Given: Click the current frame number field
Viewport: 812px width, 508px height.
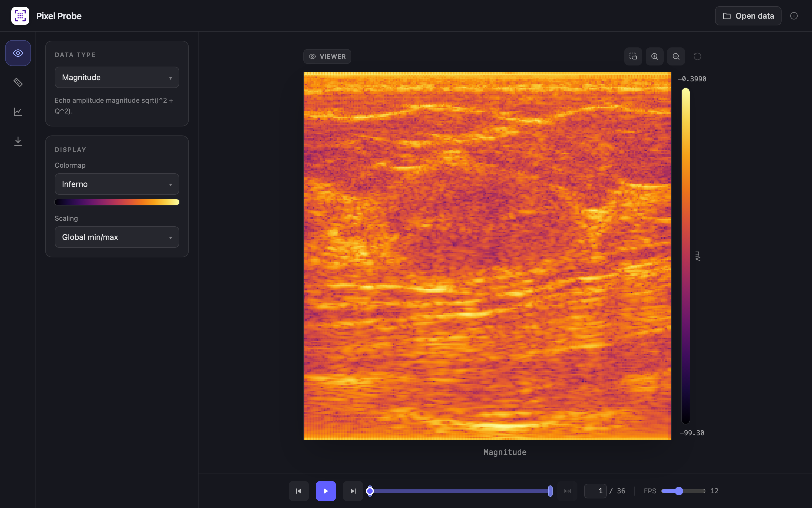Looking at the screenshot, I should point(595,491).
